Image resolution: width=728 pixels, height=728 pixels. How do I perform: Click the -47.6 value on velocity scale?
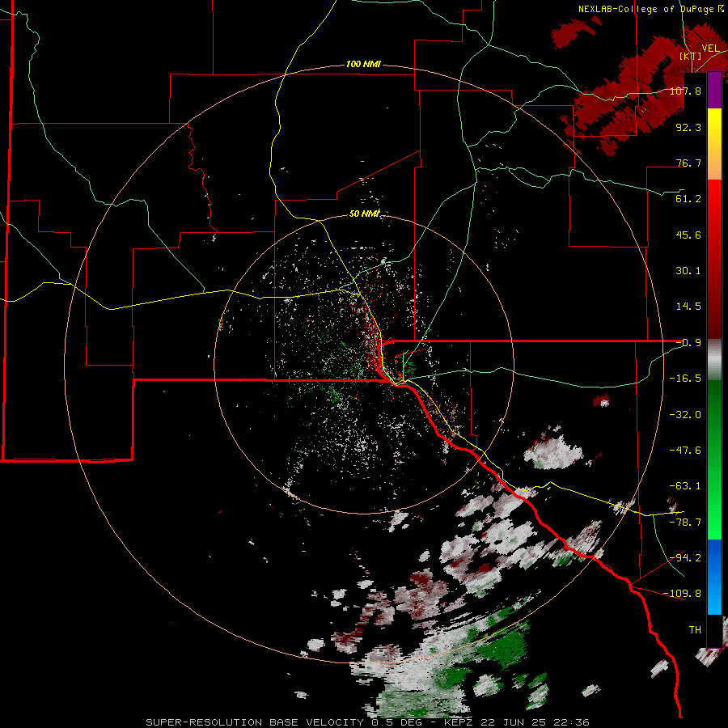pos(685,450)
